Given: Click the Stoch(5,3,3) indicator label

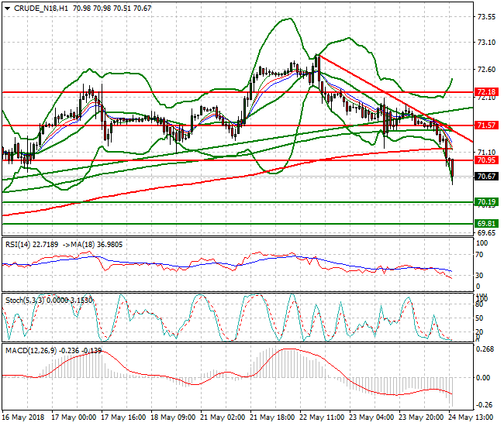Looking at the screenshot, I should click(x=26, y=301).
